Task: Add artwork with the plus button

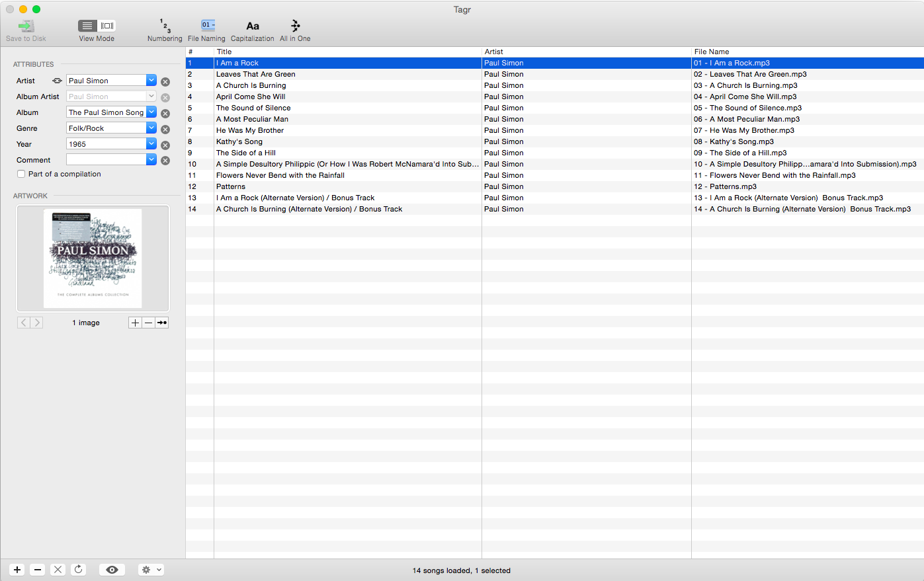Action: pyautogui.click(x=135, y=323)
